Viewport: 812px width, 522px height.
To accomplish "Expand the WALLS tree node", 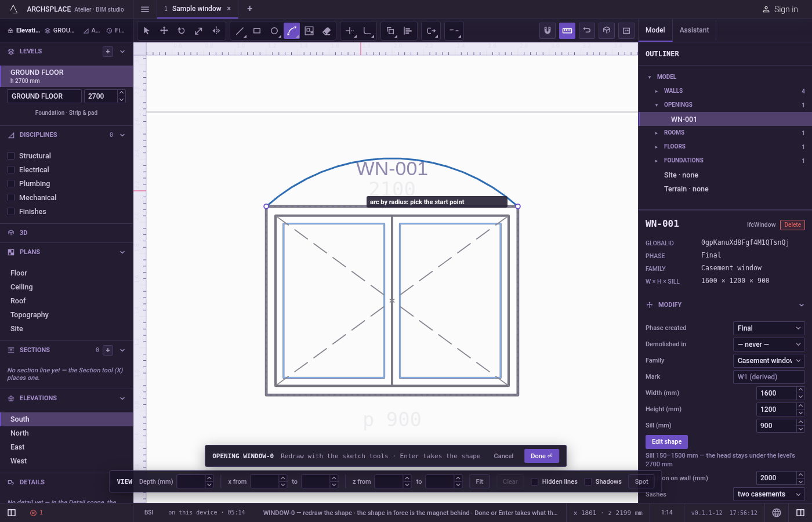I will pos(657,91).
